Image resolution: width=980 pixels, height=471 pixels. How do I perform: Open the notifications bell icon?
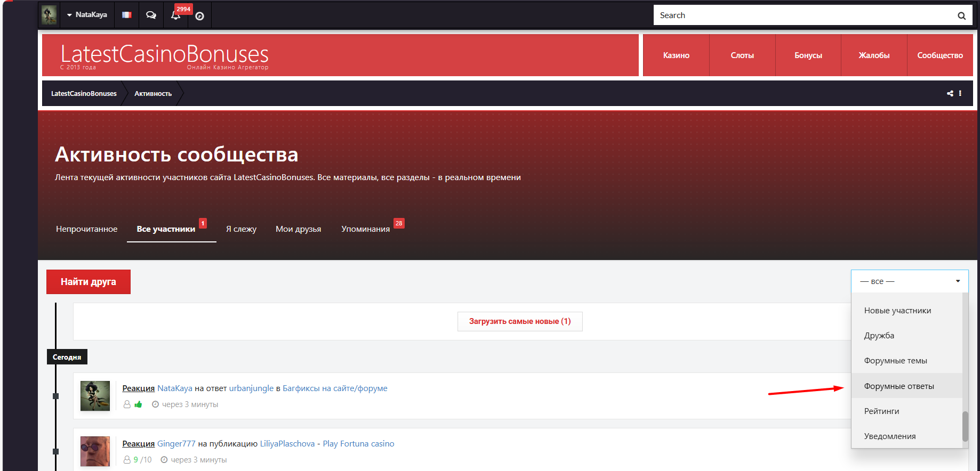175,15
